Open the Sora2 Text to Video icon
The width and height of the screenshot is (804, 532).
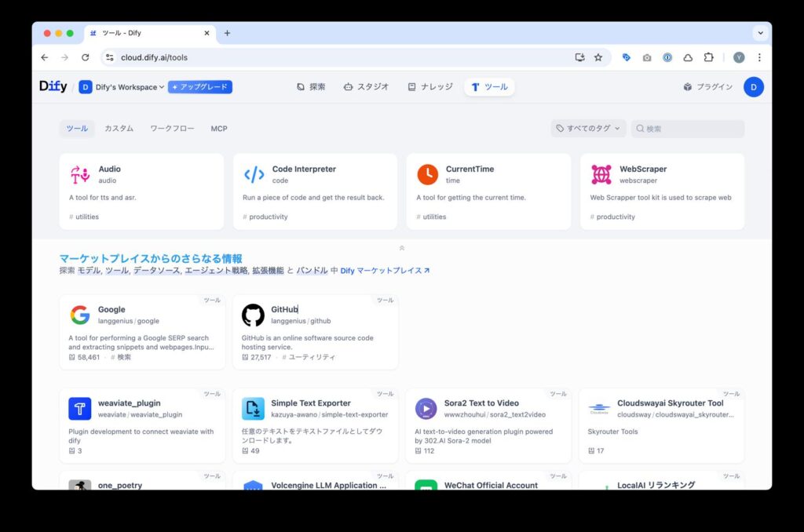(x=426, y=408)
